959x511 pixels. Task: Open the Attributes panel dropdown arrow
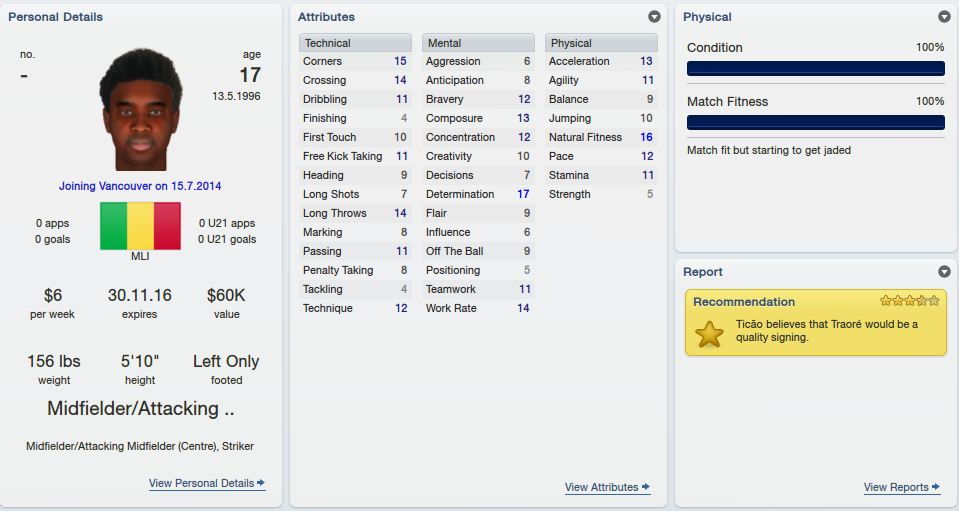[654, 17]
